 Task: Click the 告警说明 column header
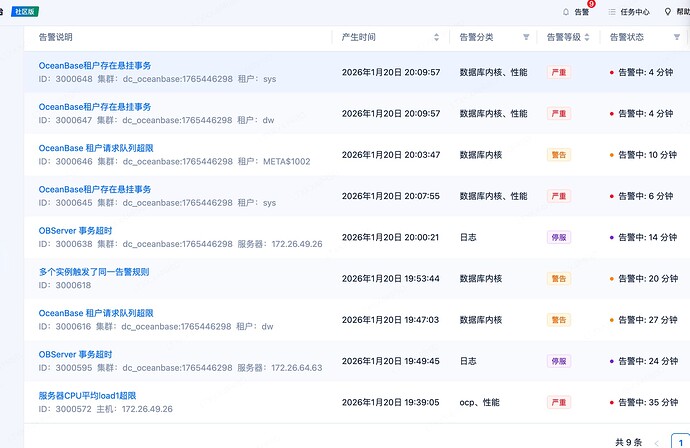point(56,37)
